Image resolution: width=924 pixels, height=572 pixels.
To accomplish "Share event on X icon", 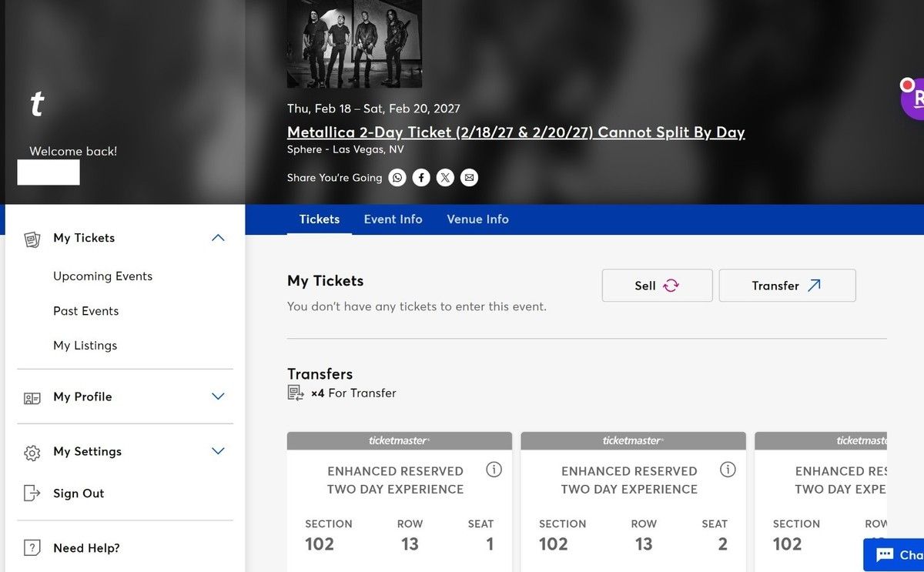I will tap(445, 178).
